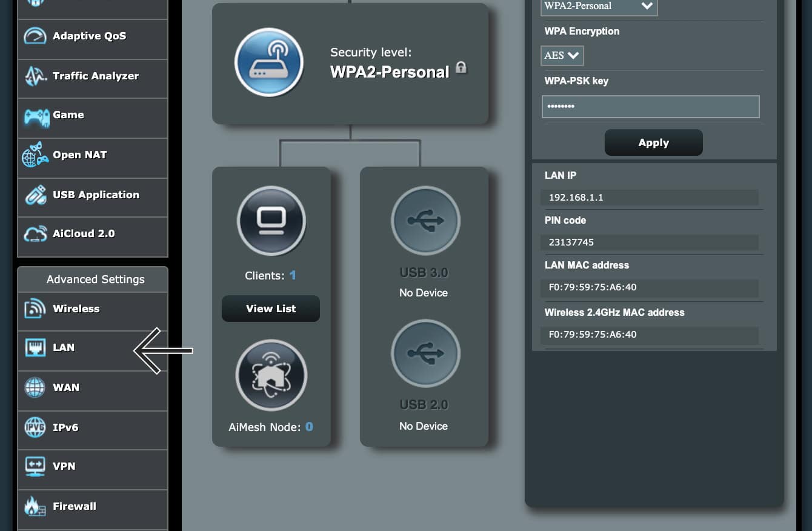Open the AES encryption dropdown

[x=562, y=55]
